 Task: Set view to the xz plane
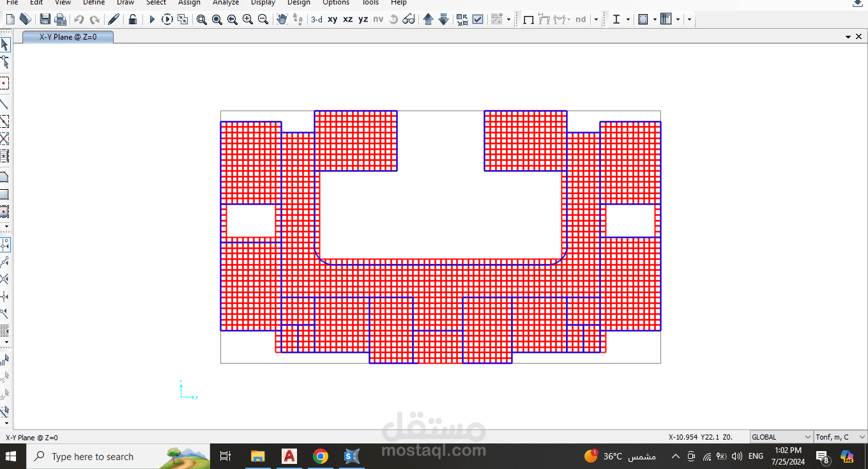click(x=348, y=19)
